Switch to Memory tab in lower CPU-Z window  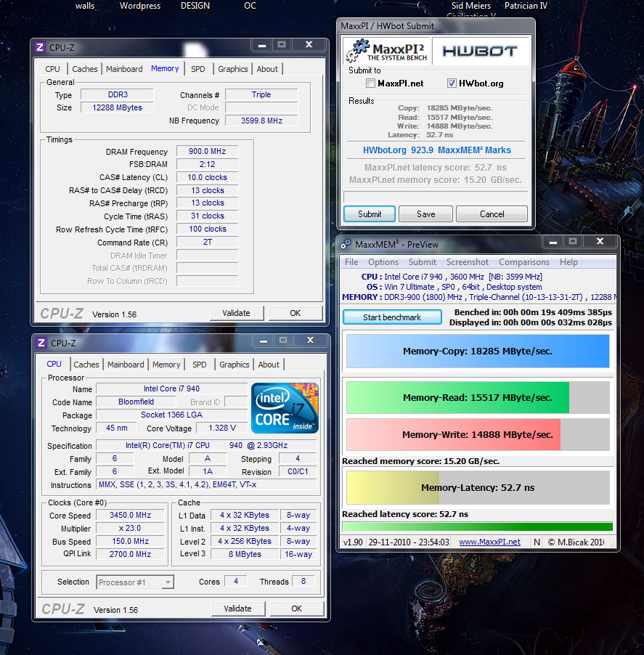166,365
